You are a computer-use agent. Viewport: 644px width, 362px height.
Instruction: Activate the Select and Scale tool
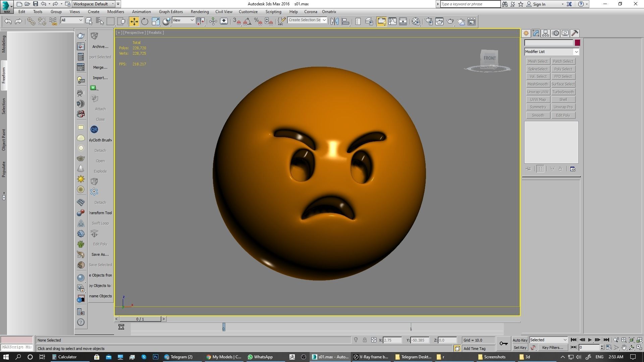click(155, 21)
